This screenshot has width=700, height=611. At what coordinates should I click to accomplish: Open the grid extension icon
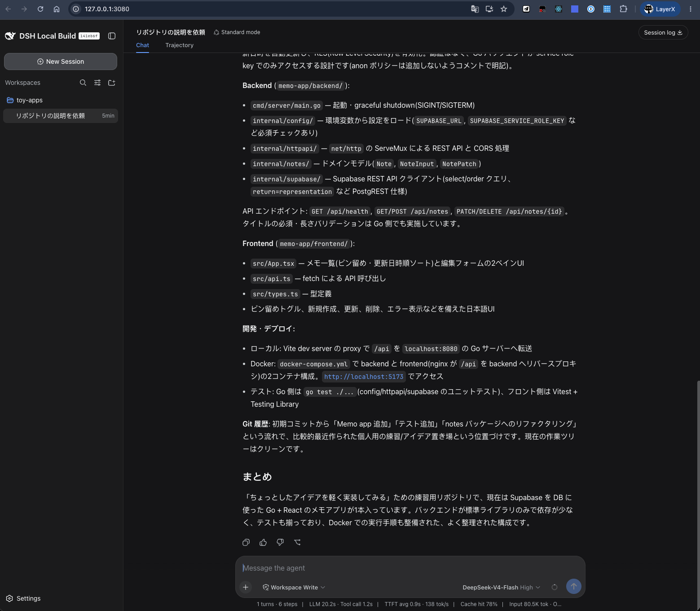pyautogui.click(x=607, y=9)
